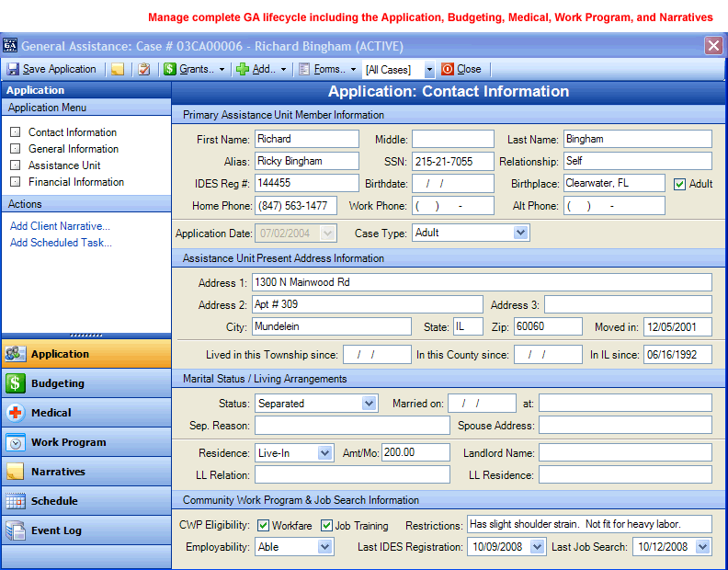Click the yellow sticky note toolbar icon
Image resolution: width=728 pixels, height=570 pixels.
[118, 69]
